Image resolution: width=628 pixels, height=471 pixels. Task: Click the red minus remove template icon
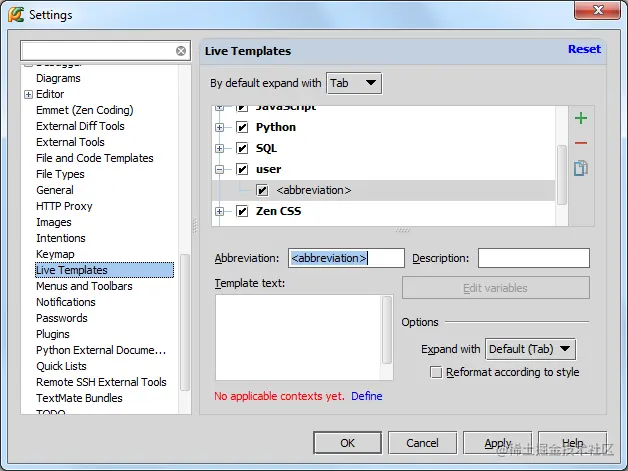pyautogui.click(x=581, y=143)
